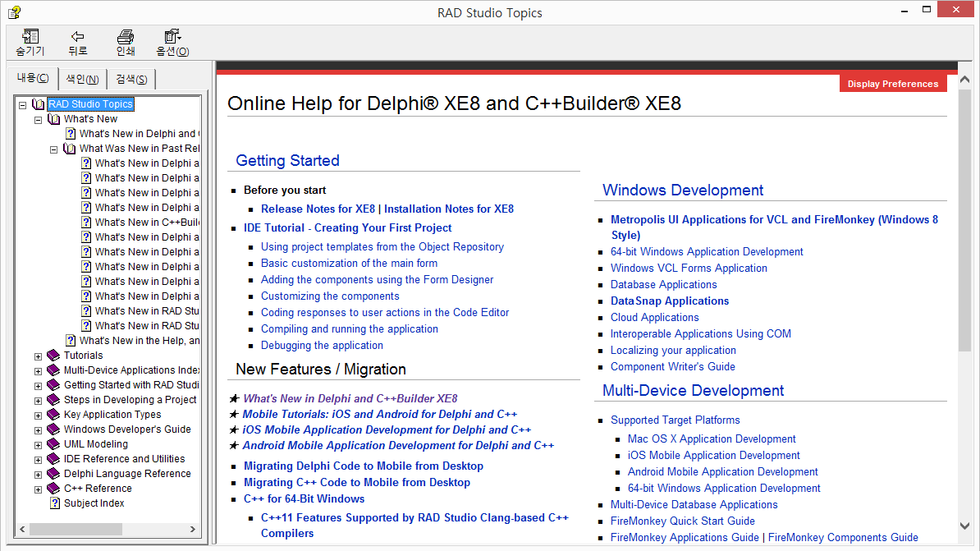This screenshot has height=551, width=980.
Task: Click the Hide (숨기기) toolbar icon
Action: tap(30, 36)
